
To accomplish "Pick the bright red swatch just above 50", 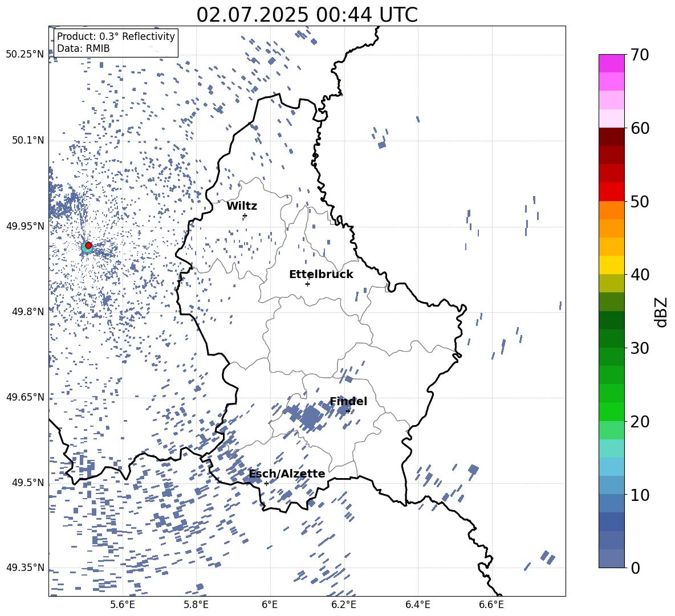I will (611, 192).
